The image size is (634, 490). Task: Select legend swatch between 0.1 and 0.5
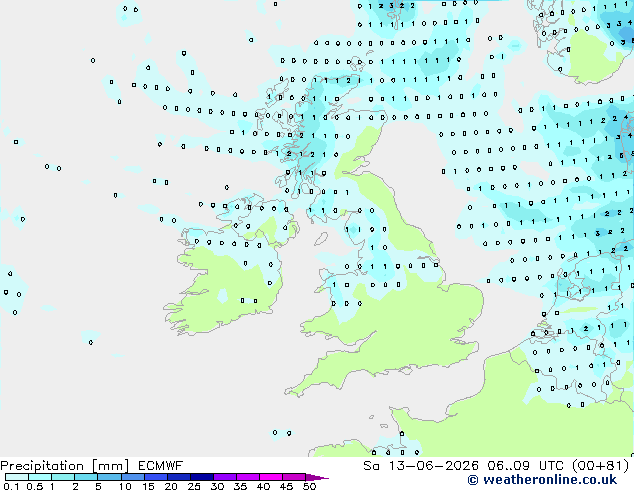tap(17, 477)
